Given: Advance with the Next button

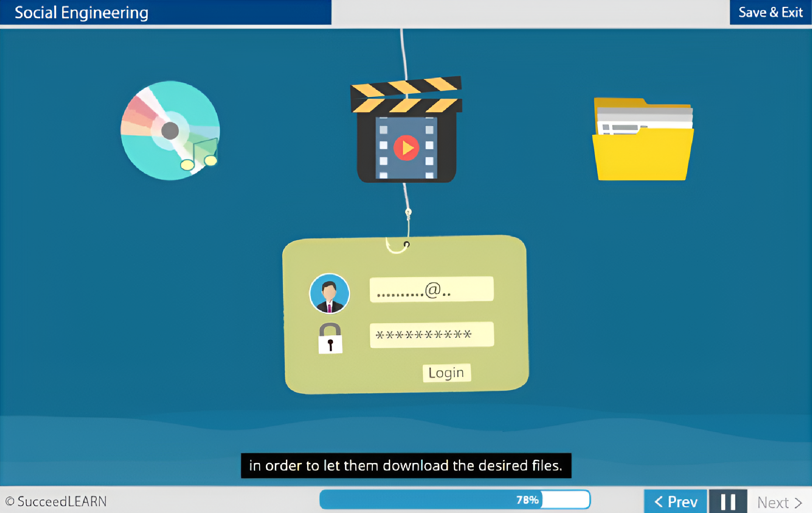Looking at the screenshot, I should 779,502.
